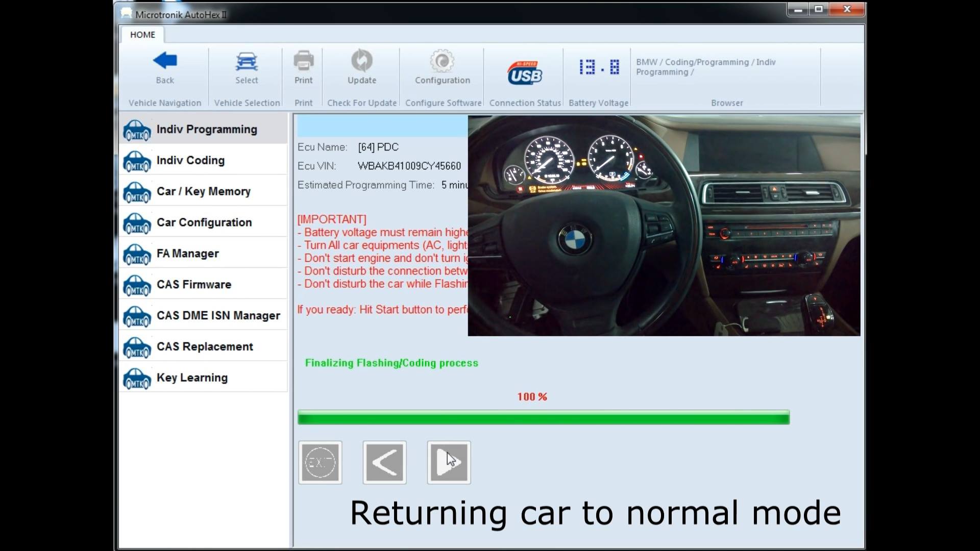
Task: Switch to the HOME ribbon tab
Action: click(x=142, y=35)
